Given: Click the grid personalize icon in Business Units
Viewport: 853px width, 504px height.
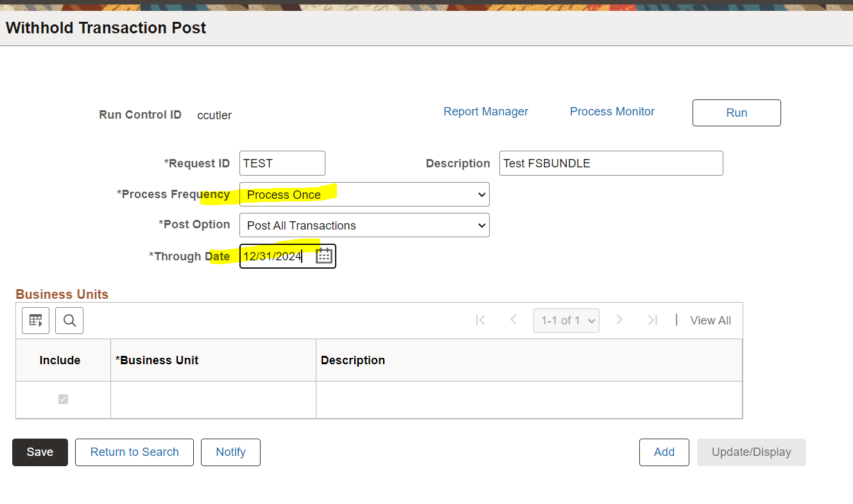Looking at the screenshot, I should [35, 320].
